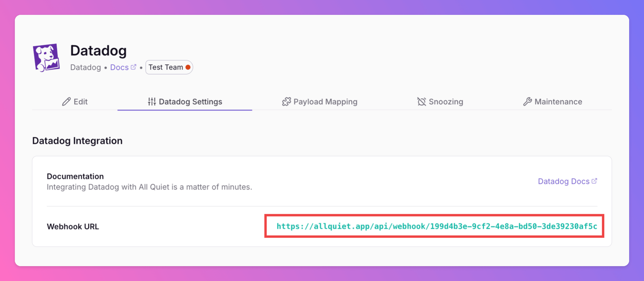The height and width of the screenshot is (281, 644).
Task: Switch to the Payload Mapping tab
Action: (319, 102)
